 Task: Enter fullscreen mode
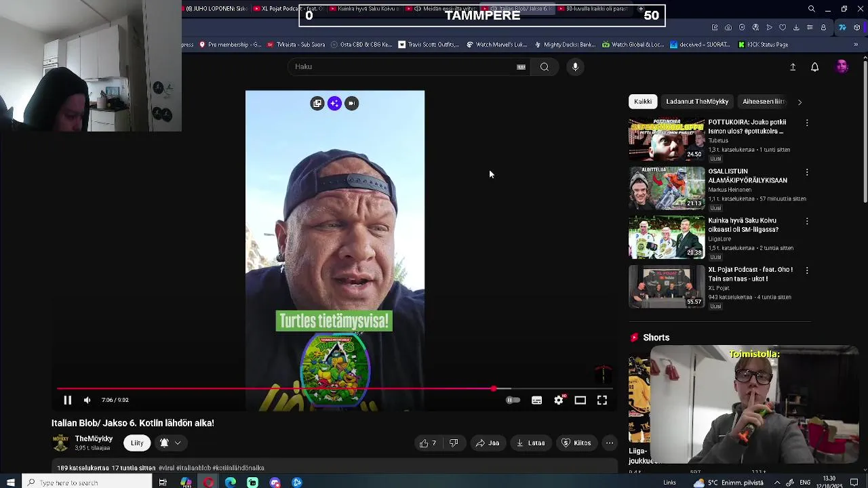click(602, 400)
